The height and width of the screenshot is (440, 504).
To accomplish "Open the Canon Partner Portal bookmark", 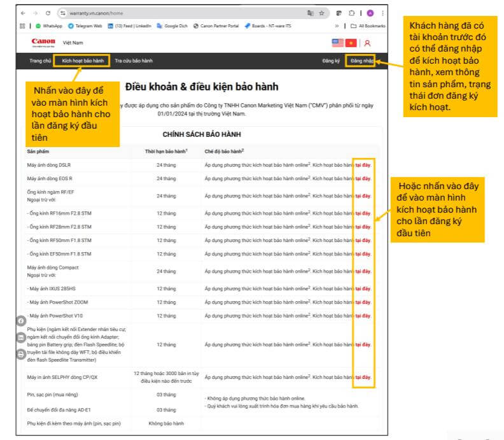I will click(216, 26).
